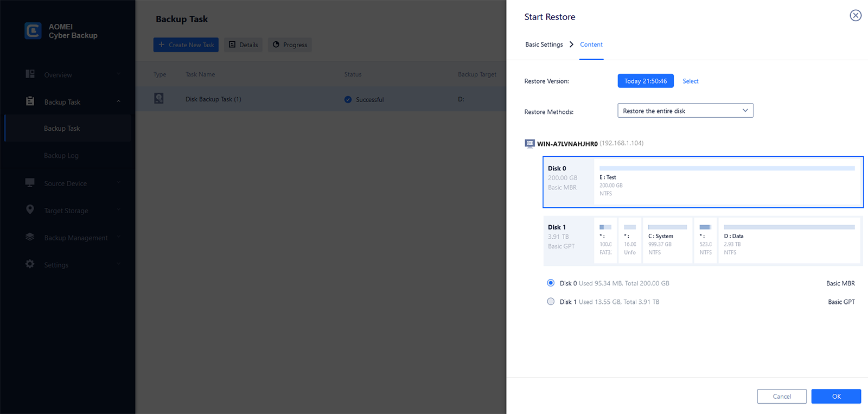
Task: Click the Settings gear icon
Action: point(30,264)
